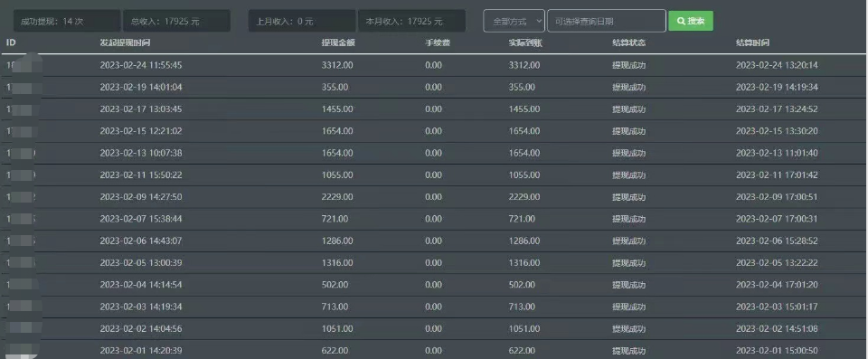868x359 pixels.
Task: Select the row dated 2023-02-24 11:55:45
Action: coord(434,65)
